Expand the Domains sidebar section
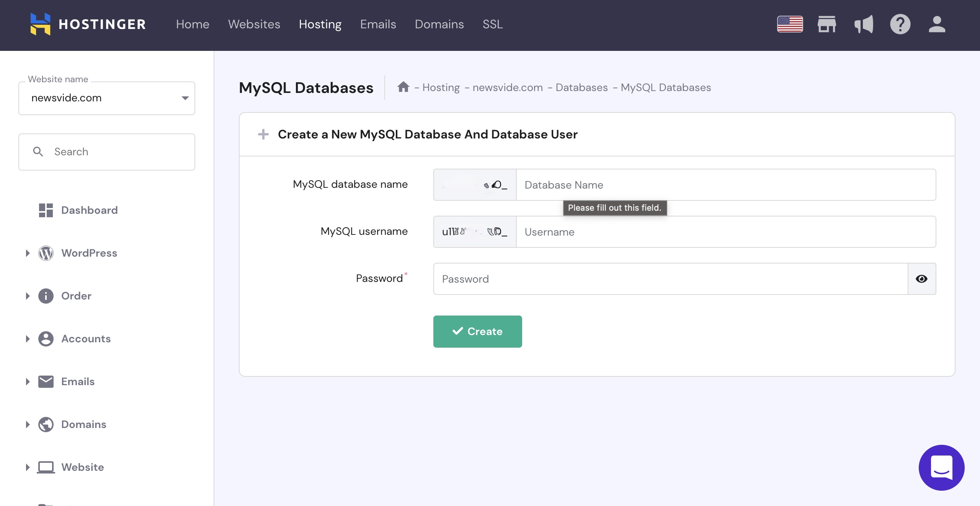Screen dimensions: 980x506 (28, 424)
